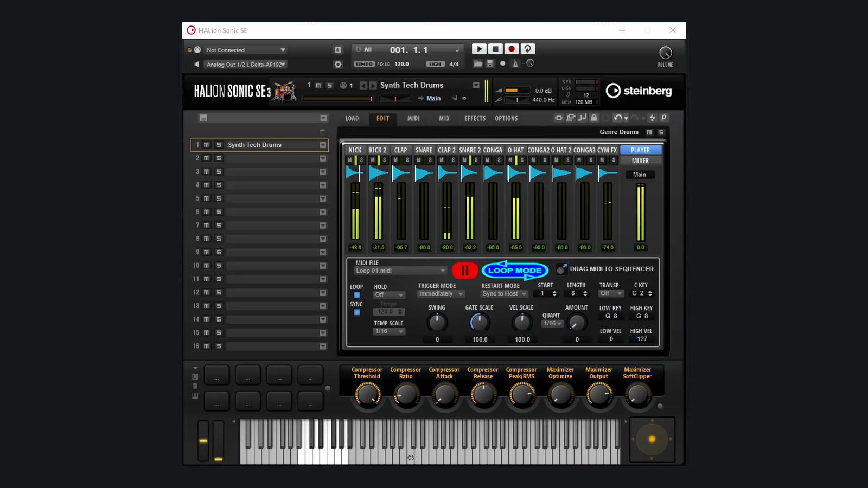Click the next program right arrow
The height and width of the screenshot is (488, 868).
coord(373,86)
